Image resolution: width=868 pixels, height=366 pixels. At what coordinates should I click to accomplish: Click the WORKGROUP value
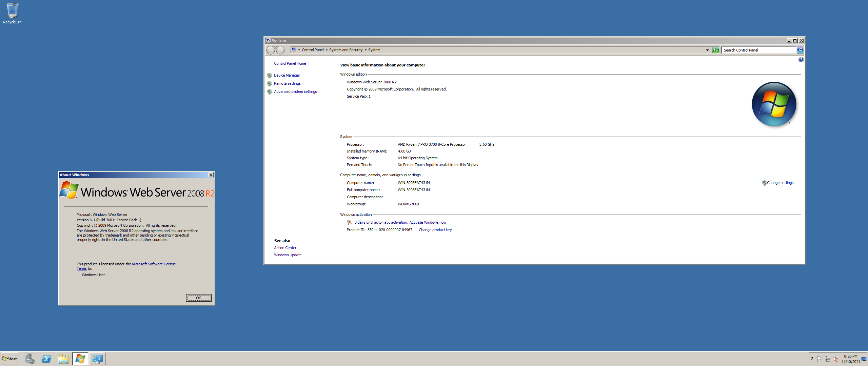pyautogui.click(x=409, y=204)
